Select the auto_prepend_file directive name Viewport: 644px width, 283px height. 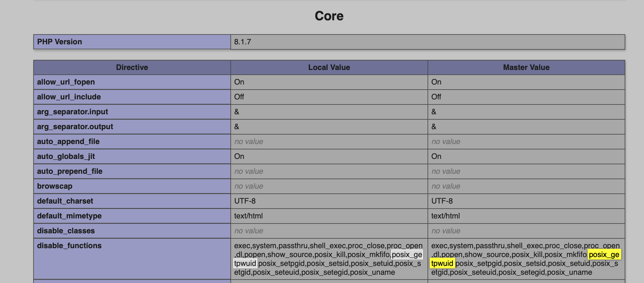point(70,171)
